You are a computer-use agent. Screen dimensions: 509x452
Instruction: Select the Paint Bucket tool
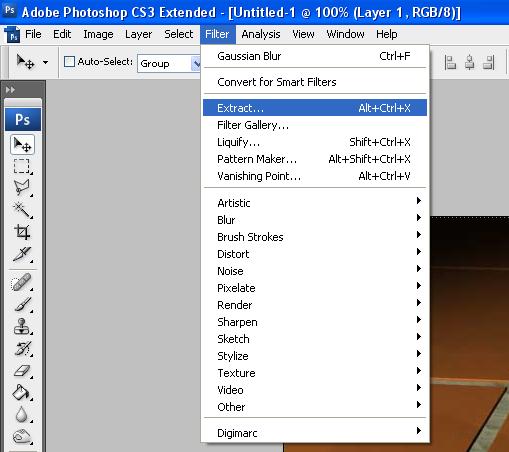(x=22, y=392)
